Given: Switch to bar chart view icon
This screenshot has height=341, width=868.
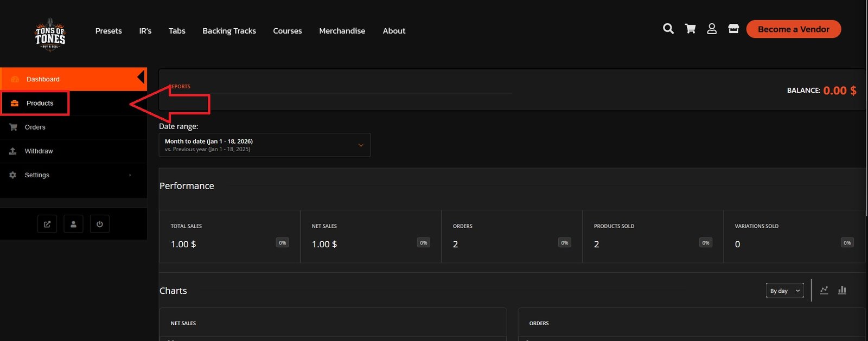Looking at the screenshot, I should 842,290.
